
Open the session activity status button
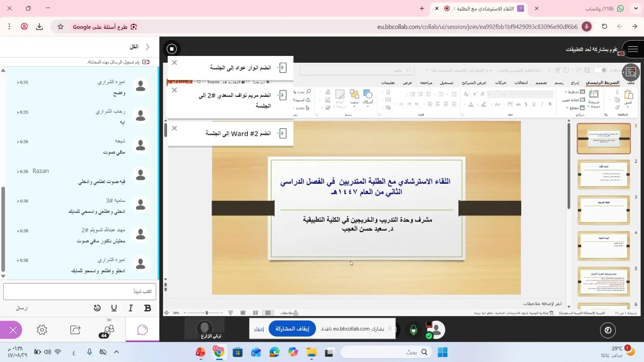click(608, 330)
